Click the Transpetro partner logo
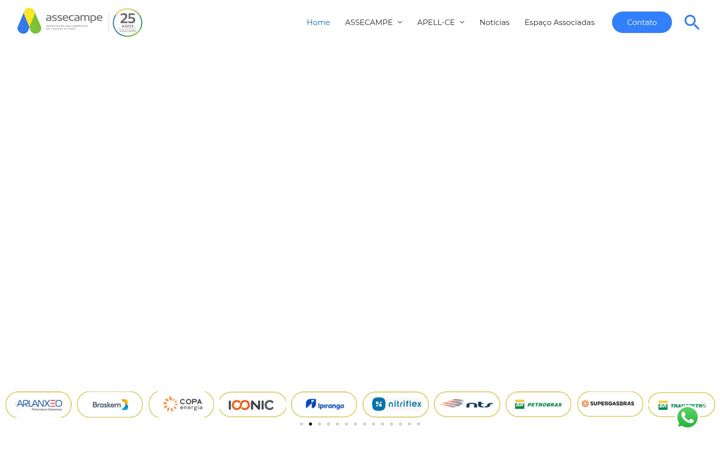The width and height of the screenshot is (720, 450). pos(681,405)
